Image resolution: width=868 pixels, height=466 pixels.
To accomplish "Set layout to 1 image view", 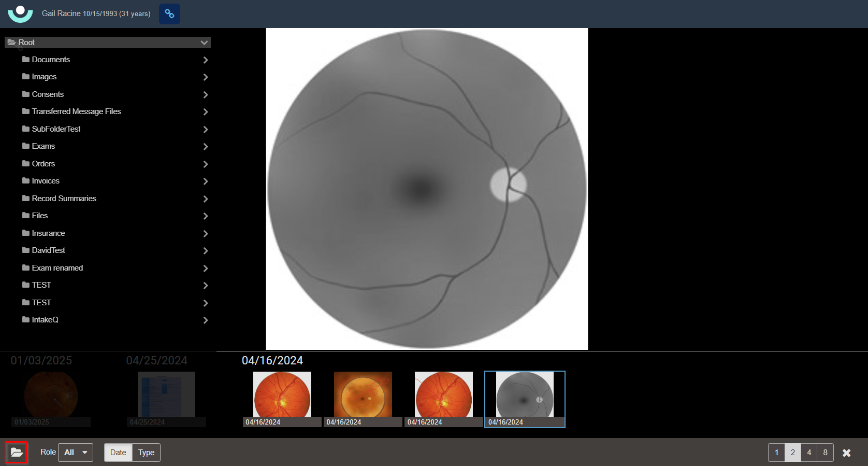I will pyautogui.click(x=776, y=453).
